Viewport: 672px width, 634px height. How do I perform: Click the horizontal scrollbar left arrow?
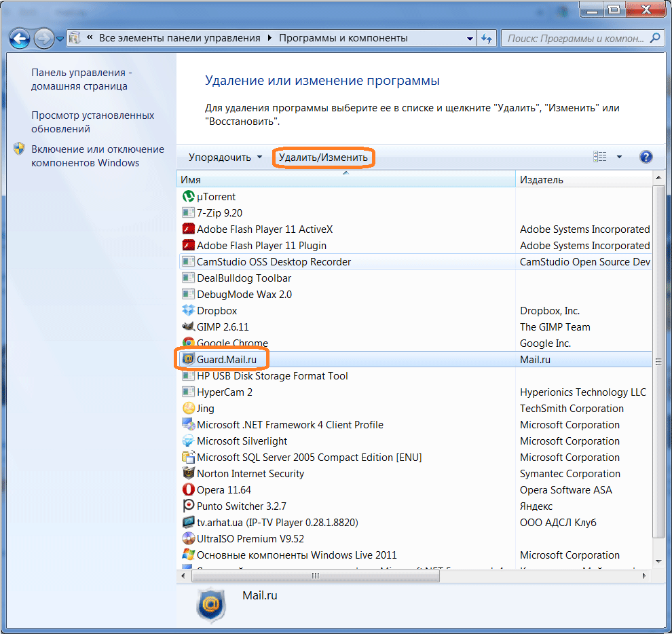[183, 576]
